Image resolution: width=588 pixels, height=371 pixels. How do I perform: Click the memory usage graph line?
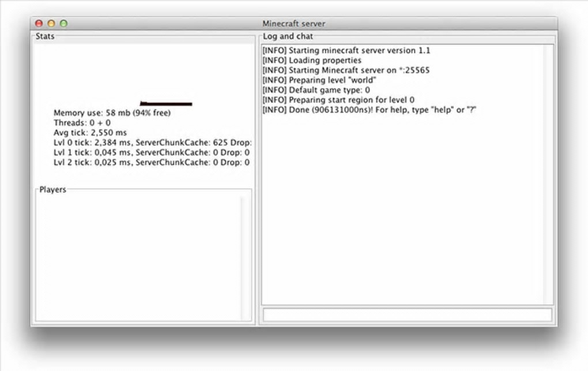(x=166, y=104)
